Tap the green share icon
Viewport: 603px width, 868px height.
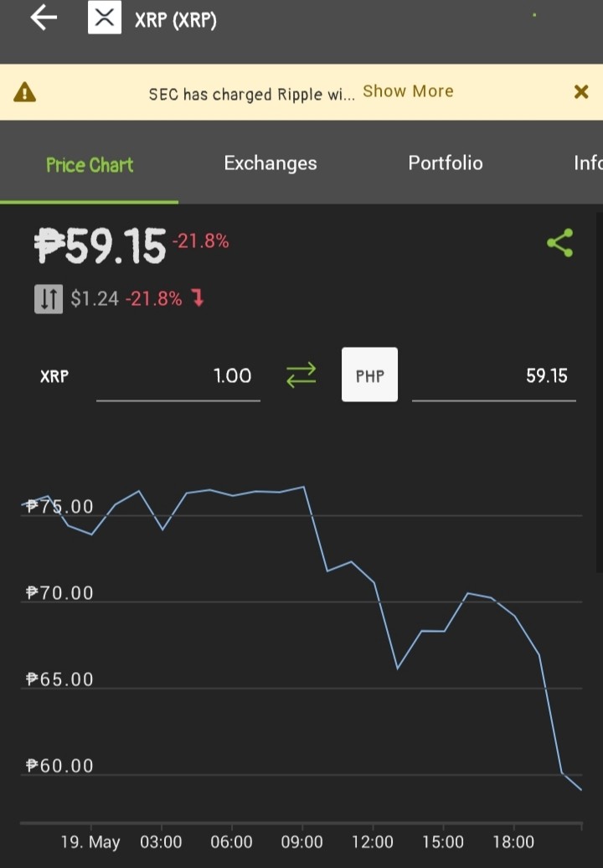(559, 243)
